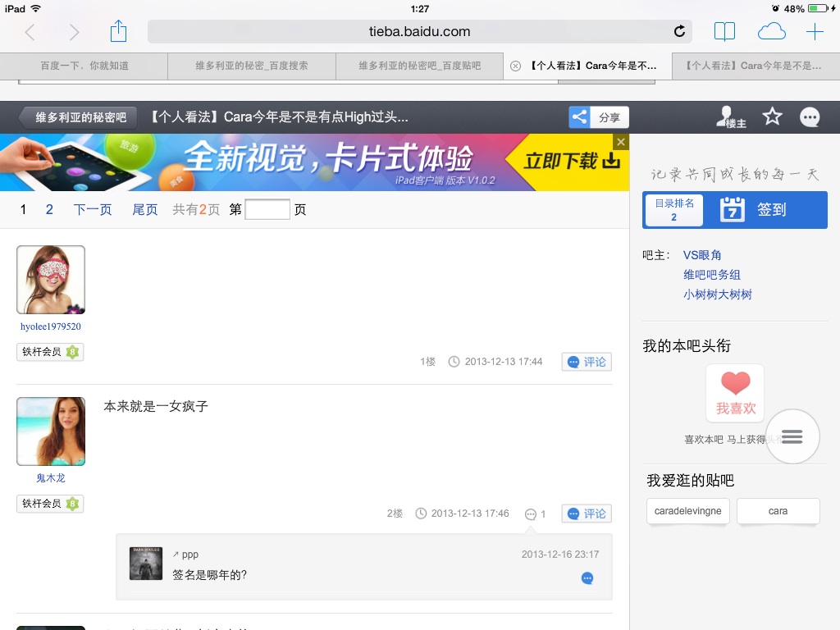Tap the 立即下载 download banner
This screenshot has height=630, width=840.
coord(572,161)
